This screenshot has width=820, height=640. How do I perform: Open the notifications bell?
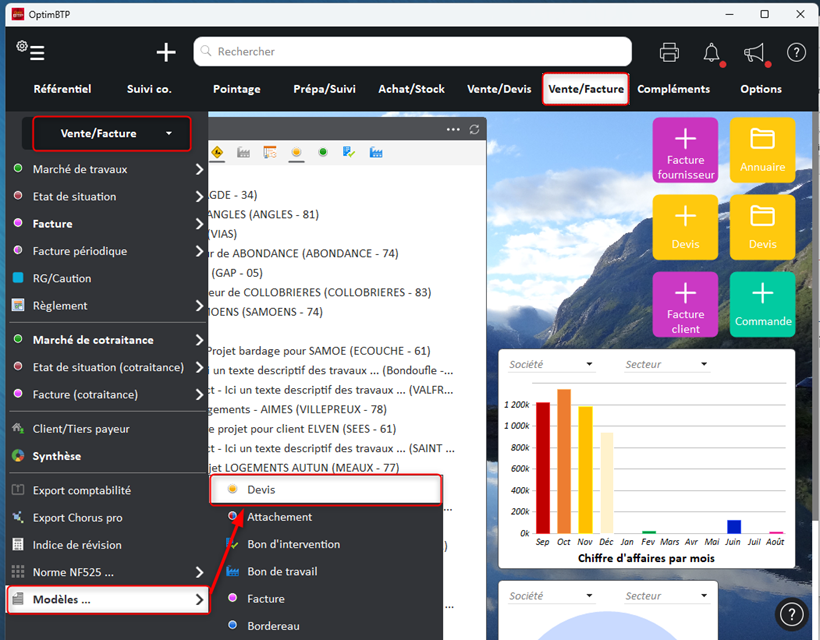point(712,52)
